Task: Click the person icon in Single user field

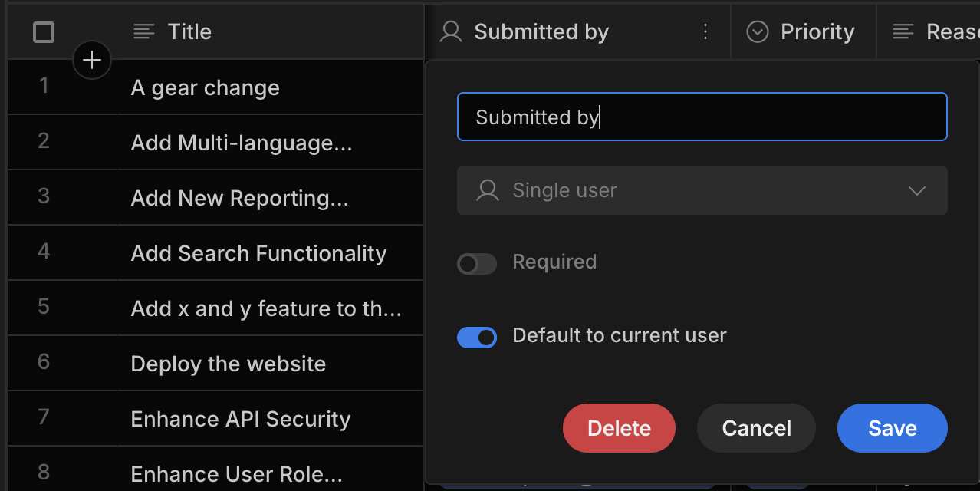Action: [x=488, y=190]
